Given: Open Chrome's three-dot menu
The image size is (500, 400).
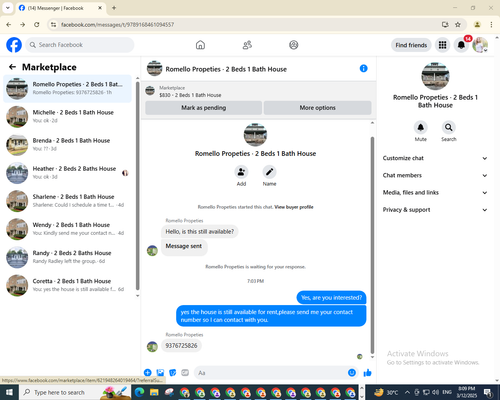Looking at the screenshot, I should [x=491, y=24].
